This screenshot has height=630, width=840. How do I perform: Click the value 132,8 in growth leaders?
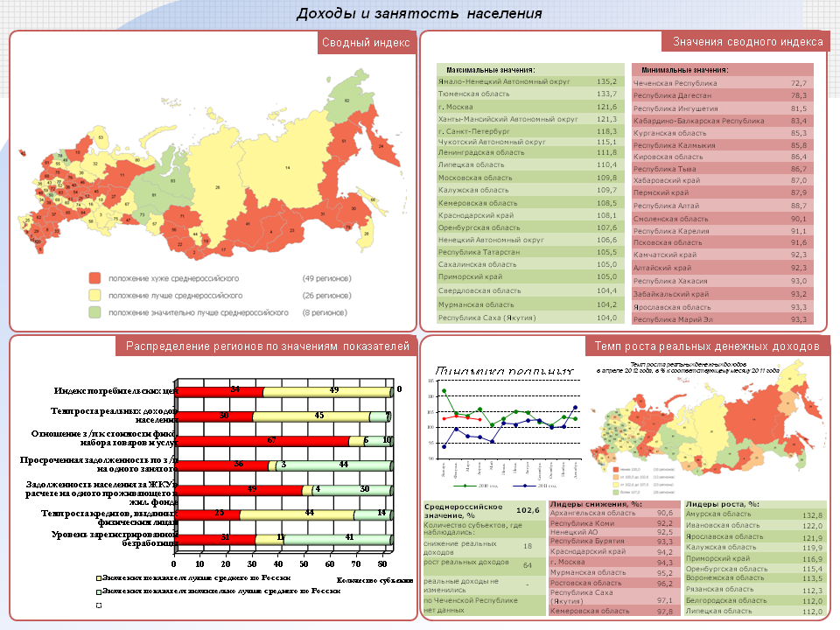tap(812, 515)
